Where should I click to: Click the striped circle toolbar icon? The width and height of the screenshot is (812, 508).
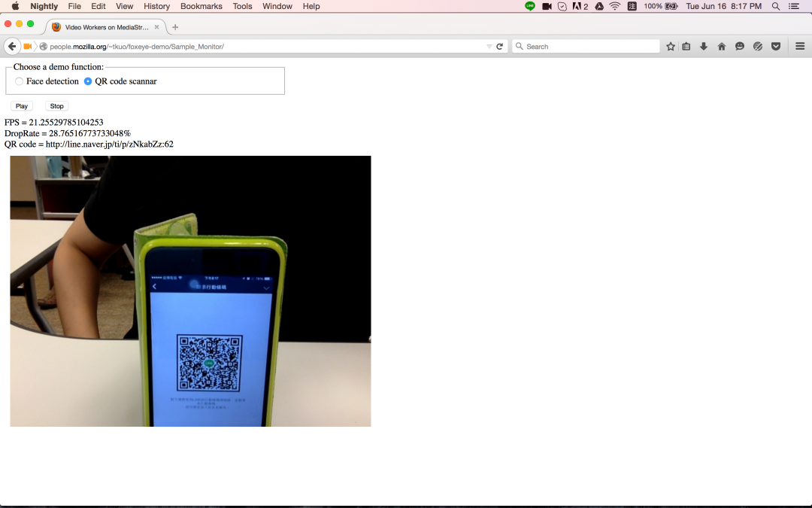tap(758, 47)
